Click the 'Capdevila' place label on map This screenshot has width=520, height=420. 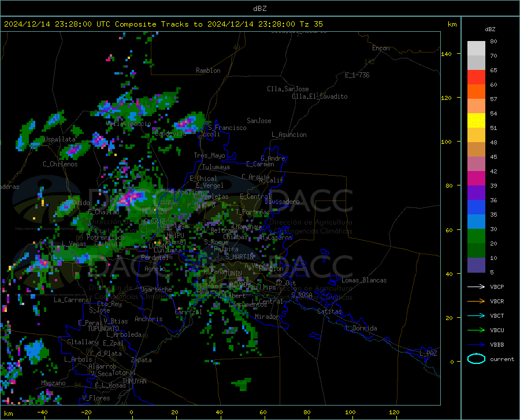pos(170,133)
